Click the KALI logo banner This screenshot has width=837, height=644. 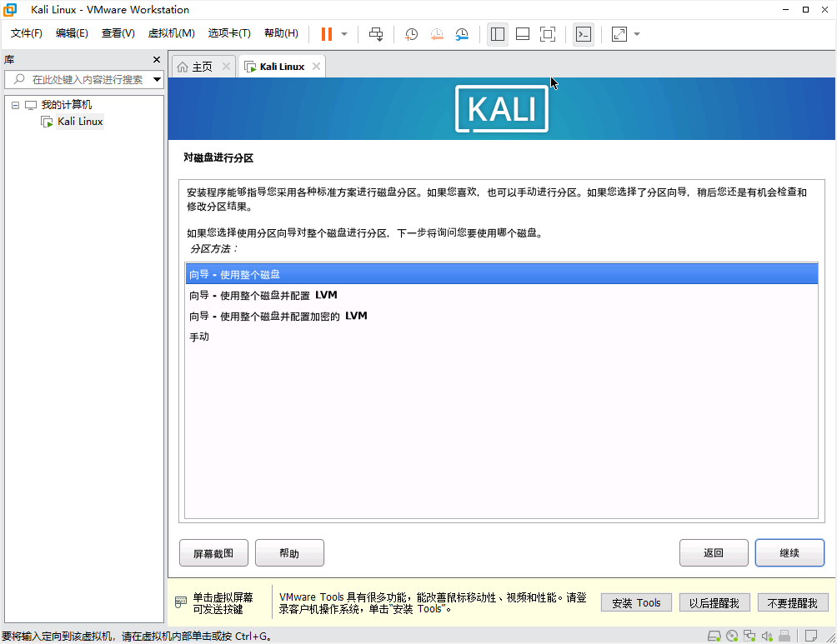pyautogui.click(x=502, y=109)
